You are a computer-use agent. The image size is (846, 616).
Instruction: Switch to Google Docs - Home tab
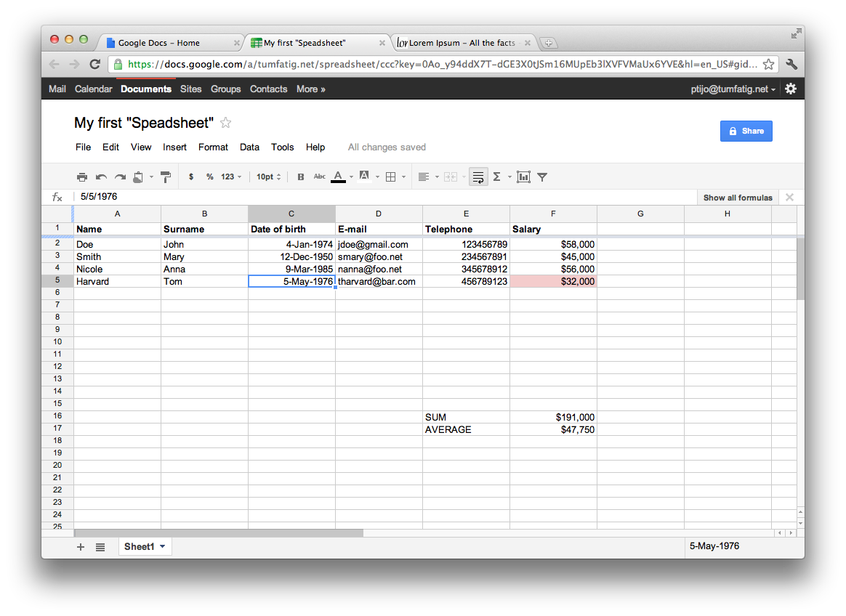[171, 43]
